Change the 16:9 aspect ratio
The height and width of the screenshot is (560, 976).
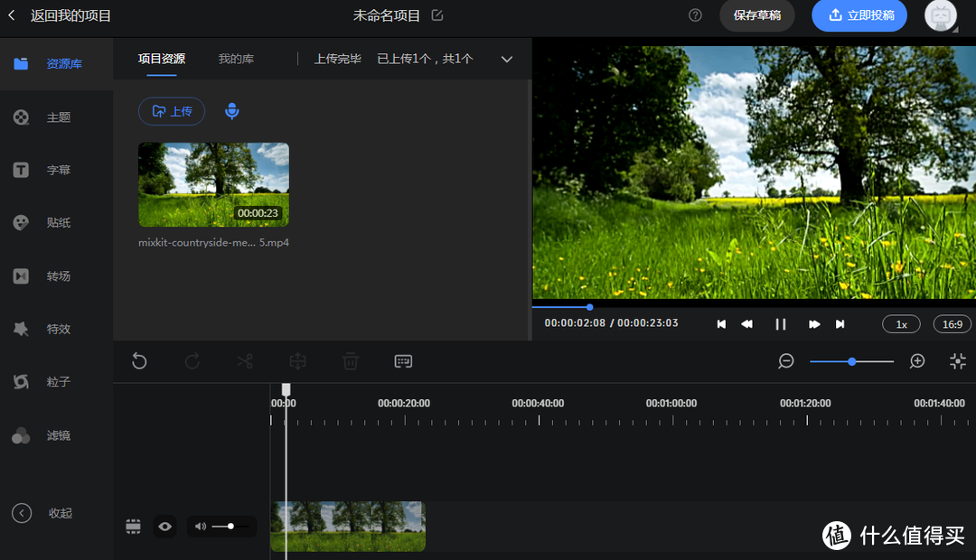953,324
